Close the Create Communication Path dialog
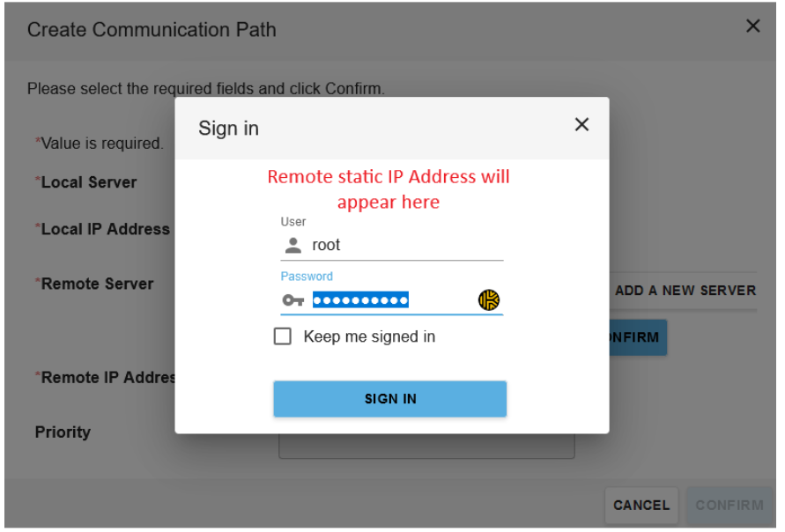This screenshot has width=785, height=532. 752,26
